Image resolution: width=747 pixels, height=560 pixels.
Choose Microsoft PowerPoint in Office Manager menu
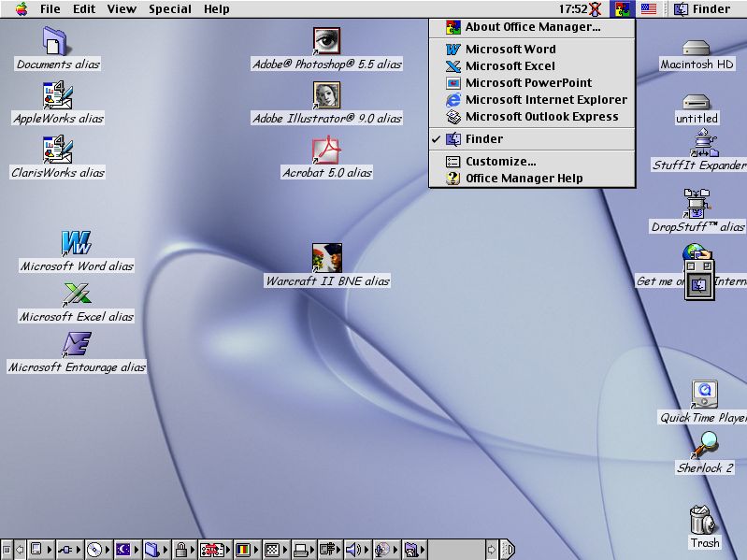tap(532, 83)
